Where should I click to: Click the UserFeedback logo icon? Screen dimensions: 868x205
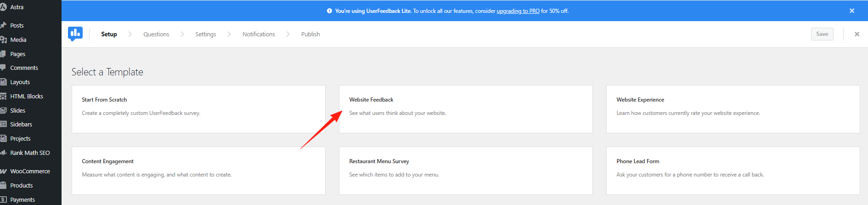[75, 34]
